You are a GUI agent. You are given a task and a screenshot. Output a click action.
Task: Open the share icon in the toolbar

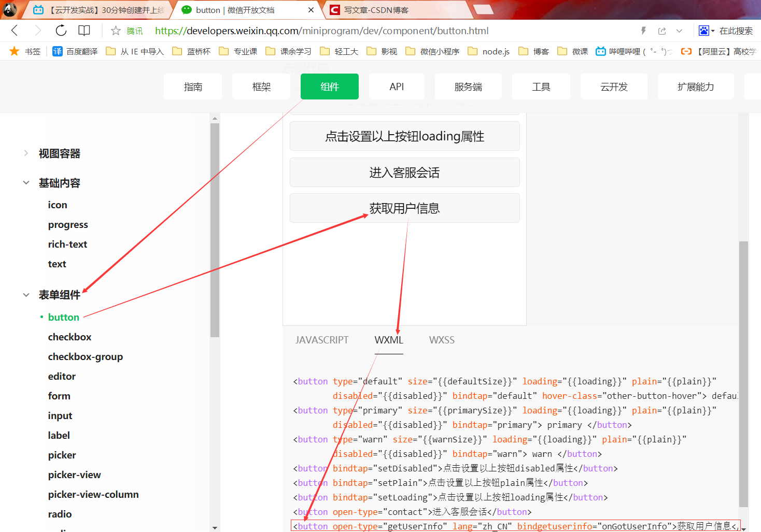click(662, 31)
